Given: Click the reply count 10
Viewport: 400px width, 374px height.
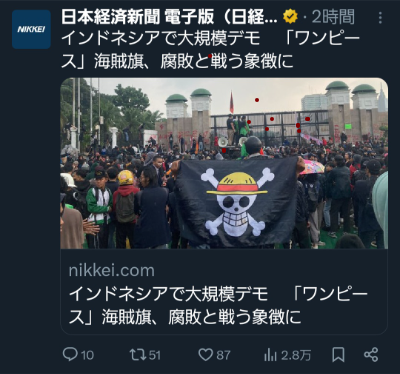Looking at the screenshot, I should click(x=87, y=355).
